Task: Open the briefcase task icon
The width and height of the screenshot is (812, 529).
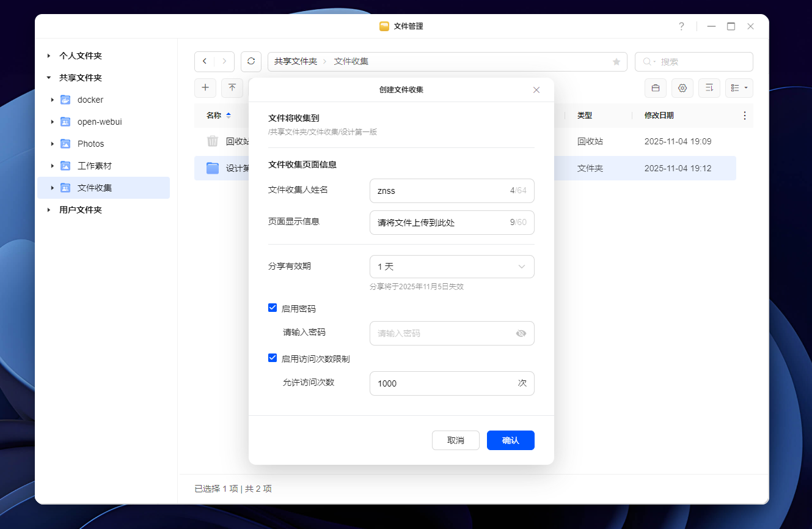Action: [656, 88]
